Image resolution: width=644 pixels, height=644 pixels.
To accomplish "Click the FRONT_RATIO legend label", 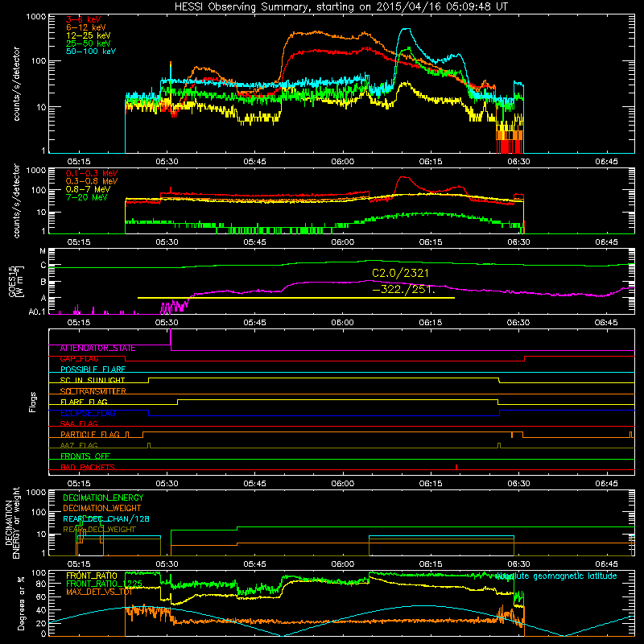I will [x=92, y=576].
